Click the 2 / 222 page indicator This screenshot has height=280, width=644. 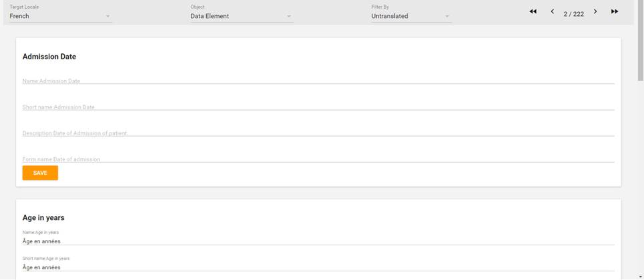[x=573, y=13]
